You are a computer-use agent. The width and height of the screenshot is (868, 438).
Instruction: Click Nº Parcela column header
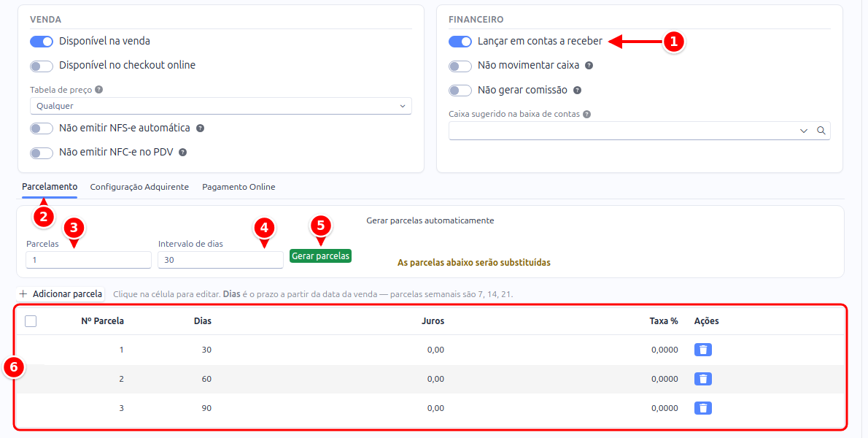click(x=102, y=321)
